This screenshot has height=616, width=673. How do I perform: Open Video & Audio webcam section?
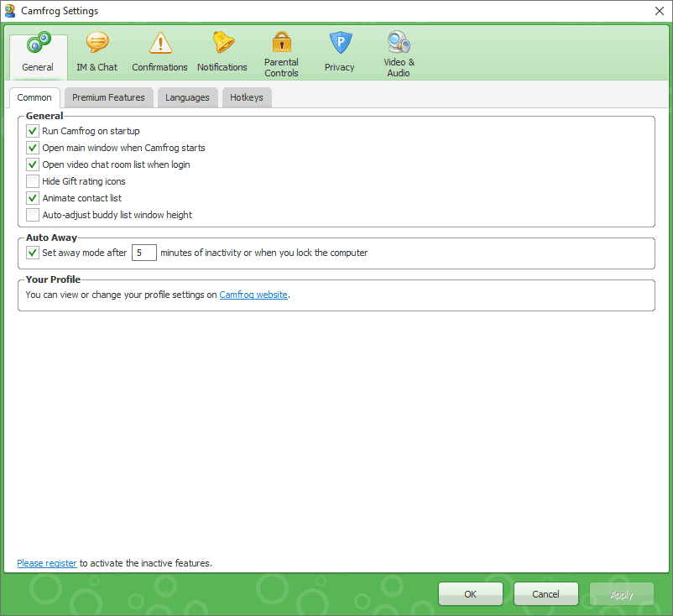point(399,55)
